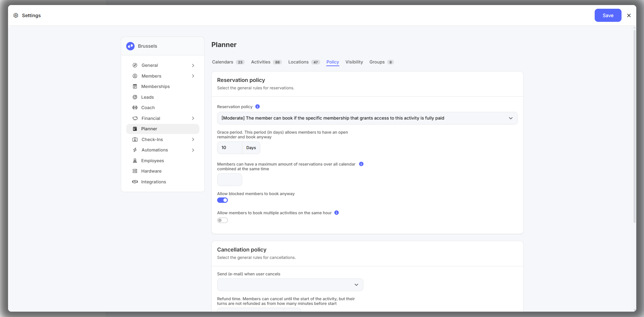Click the Planner page heading
This screenshot has width=644, height=317.
coord(224,45)
